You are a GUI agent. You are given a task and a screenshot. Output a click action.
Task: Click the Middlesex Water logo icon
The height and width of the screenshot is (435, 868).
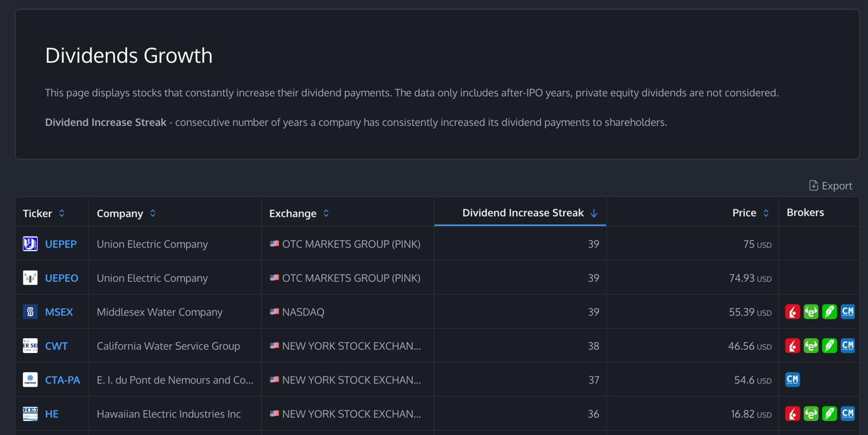30,312
